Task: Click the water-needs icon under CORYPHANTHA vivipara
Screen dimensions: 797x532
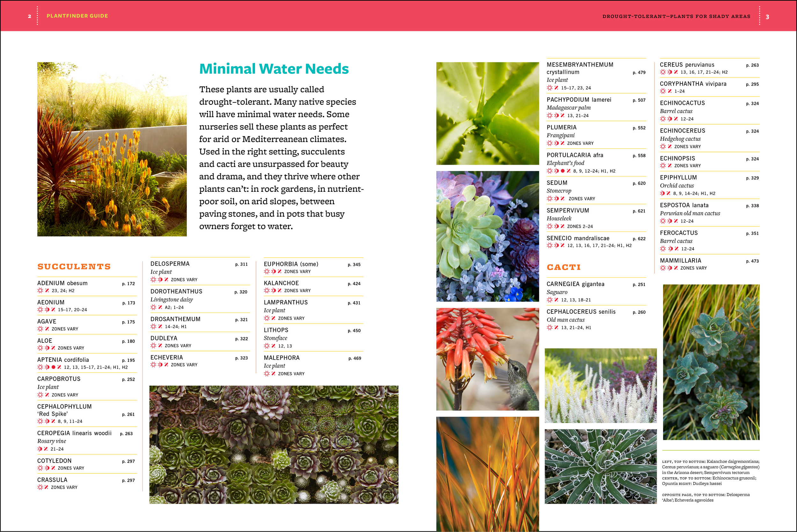Action: [670, 91]
